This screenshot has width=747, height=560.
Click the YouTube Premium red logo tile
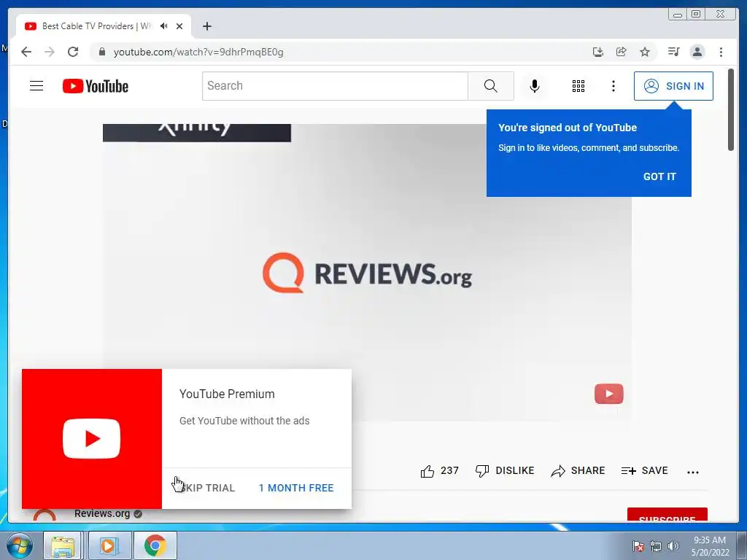[92, 438]
